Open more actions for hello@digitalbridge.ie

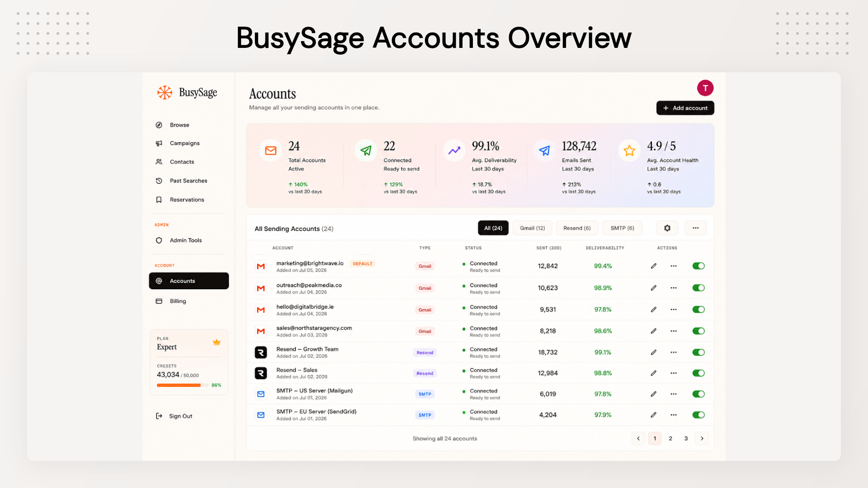pyautogui.click(x=674, y=310)
